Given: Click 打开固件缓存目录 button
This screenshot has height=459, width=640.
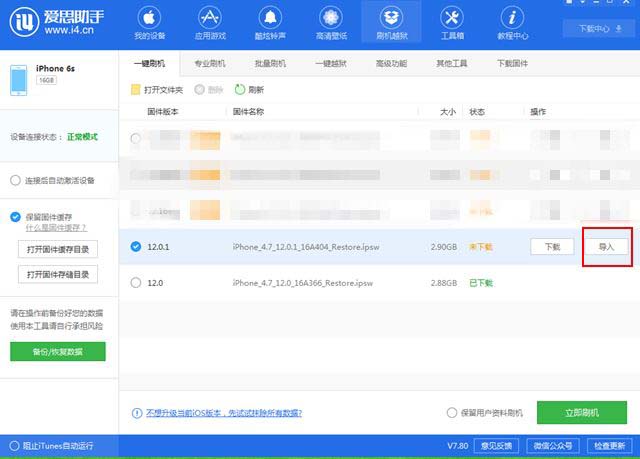Looking at the screenshot, I should pyautogui.click(x=58, y=249).
